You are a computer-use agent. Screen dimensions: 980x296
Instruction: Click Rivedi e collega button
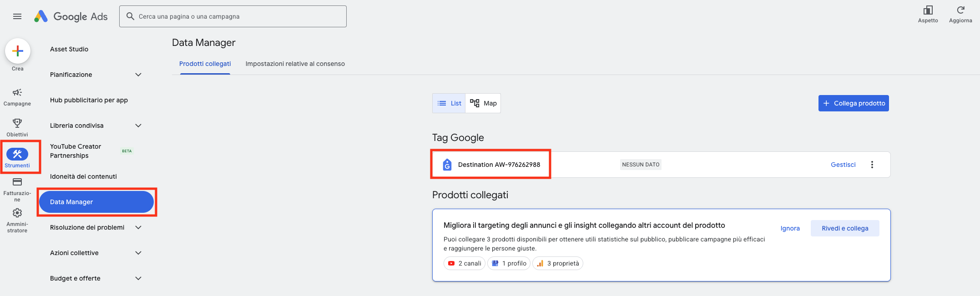click(x=845, y=228)
